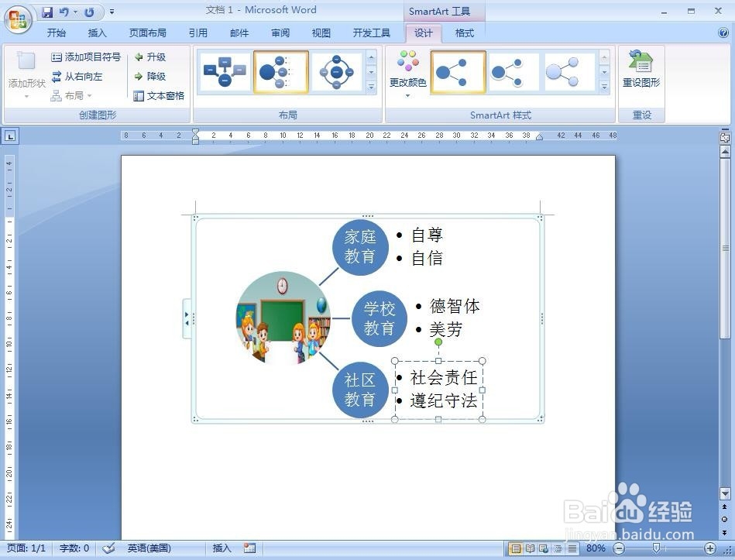
Task: Click the green rotation handle
Action: (x=438, y=342)
